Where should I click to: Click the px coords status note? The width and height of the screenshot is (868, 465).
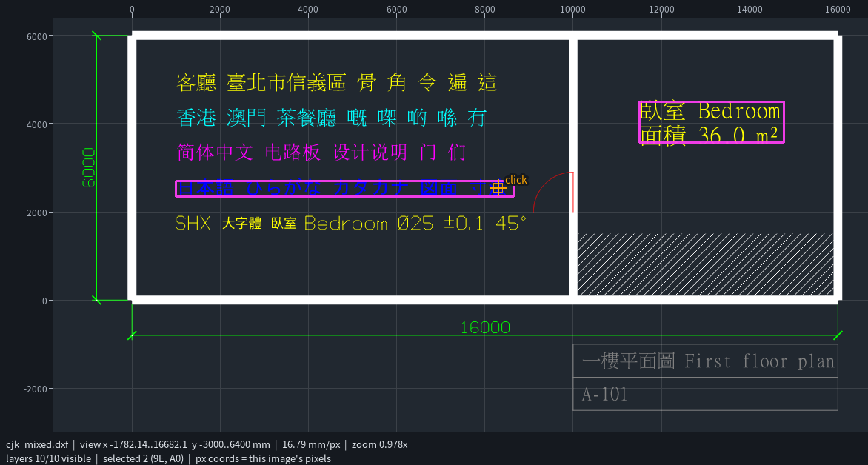click(x=264, y=458)
